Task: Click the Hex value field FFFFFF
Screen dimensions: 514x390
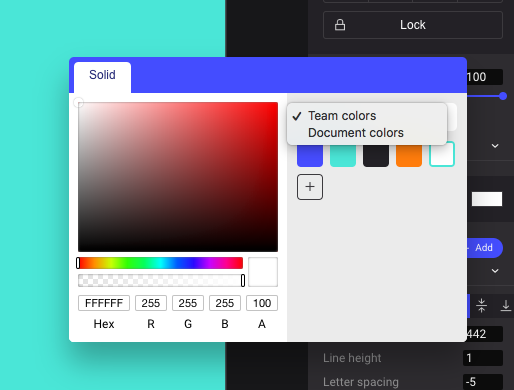Action: click(x=104, y=303)
